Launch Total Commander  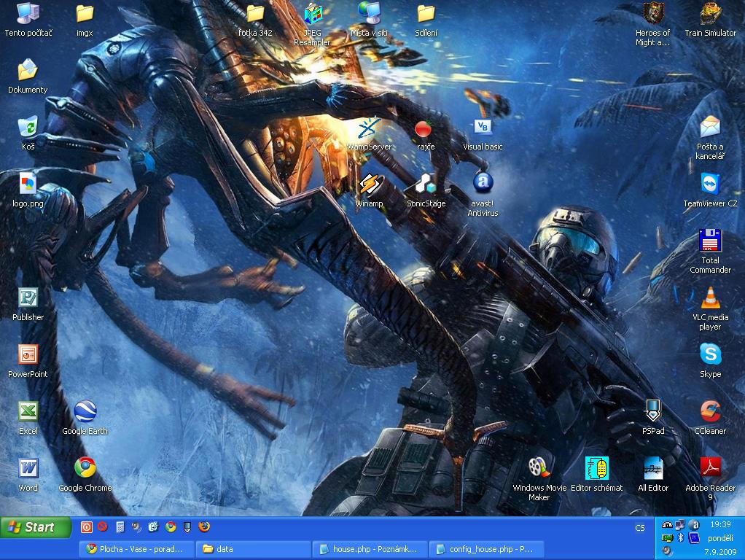pyautogui.click(x=710, y=252)
